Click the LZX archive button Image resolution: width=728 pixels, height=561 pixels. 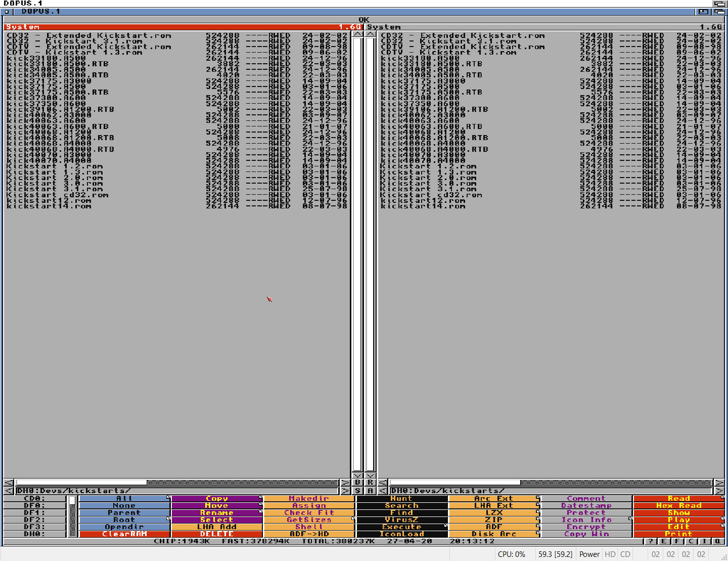[494, 512]
